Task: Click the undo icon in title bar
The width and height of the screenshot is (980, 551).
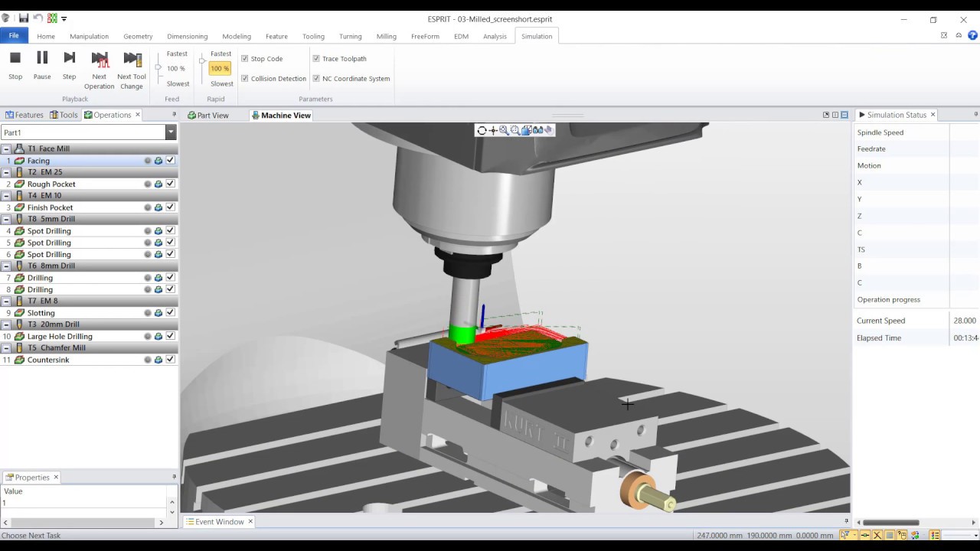Action: (38, 18)
